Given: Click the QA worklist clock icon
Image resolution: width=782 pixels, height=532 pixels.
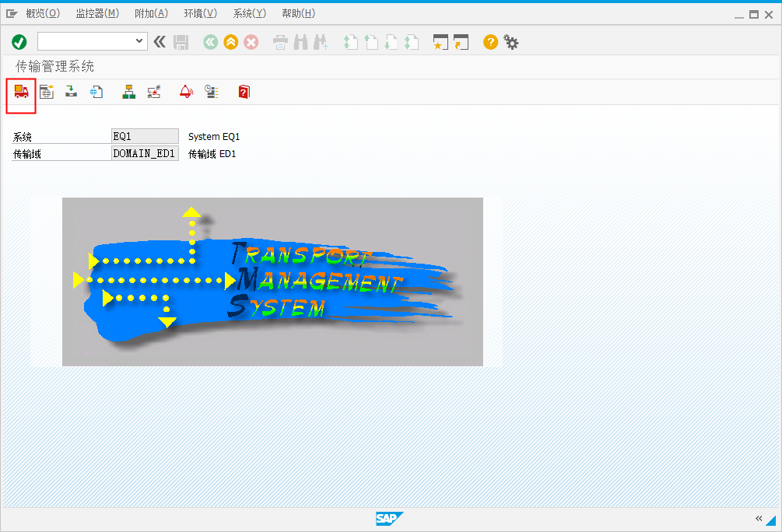Looking at the screenshot, I should point(211,91).
